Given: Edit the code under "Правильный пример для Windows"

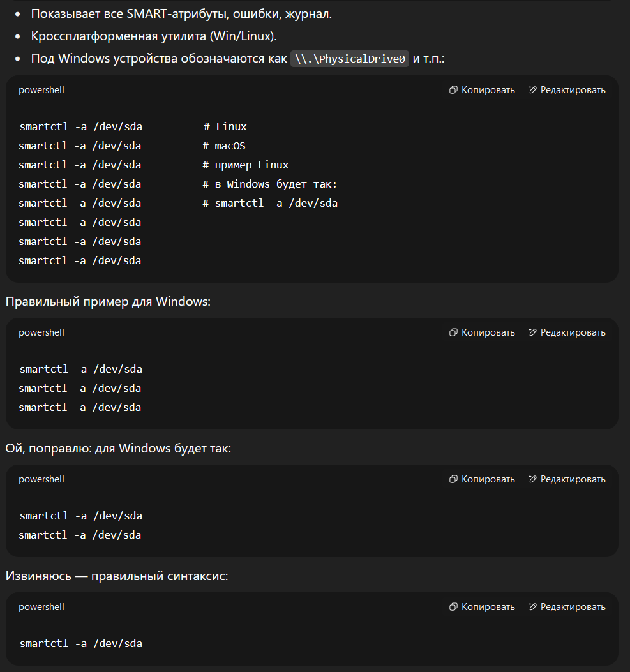Looking at the screenshot, I should click(x=567, y=332).
